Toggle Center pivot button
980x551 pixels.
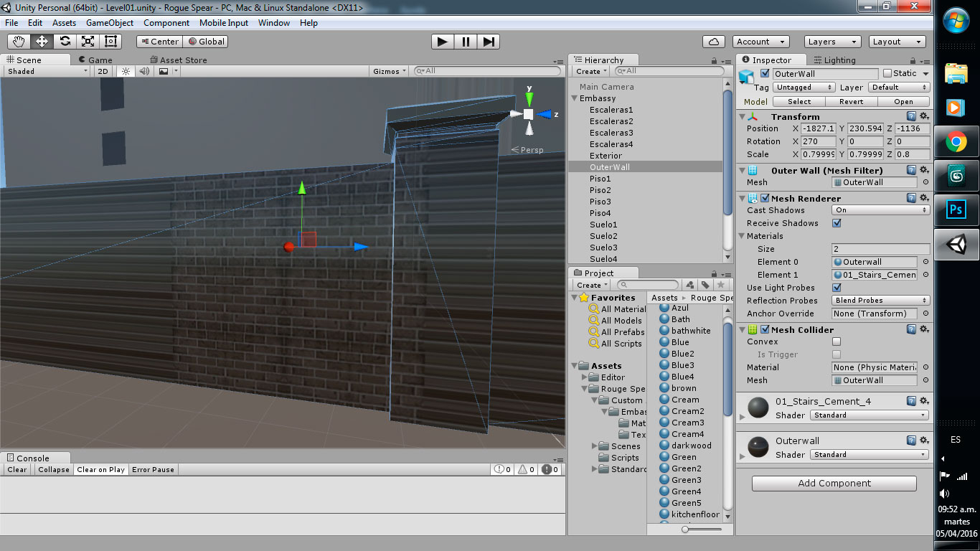click(x=160, y=42)
